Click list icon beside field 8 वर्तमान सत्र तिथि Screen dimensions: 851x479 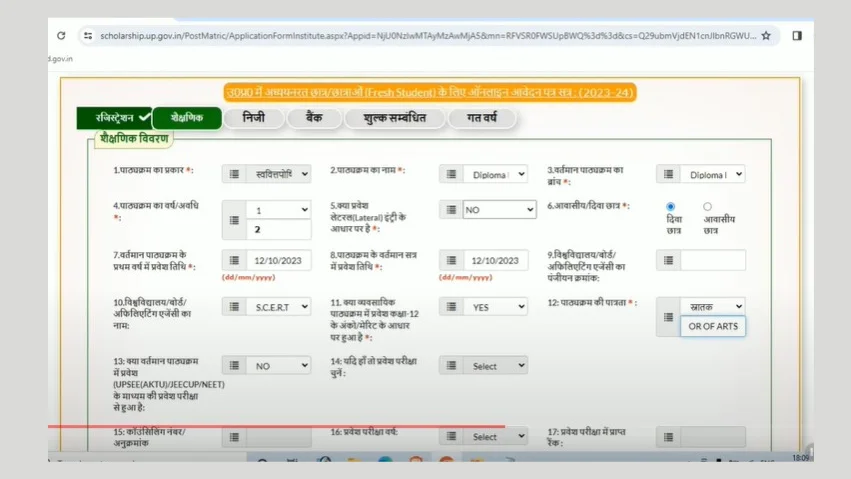[x=451, y=260]
